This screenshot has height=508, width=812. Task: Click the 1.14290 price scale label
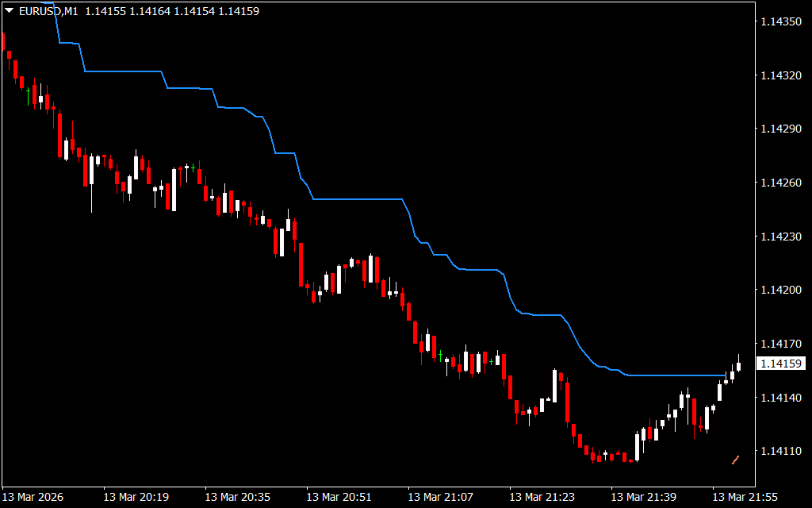tap(782, 129)
